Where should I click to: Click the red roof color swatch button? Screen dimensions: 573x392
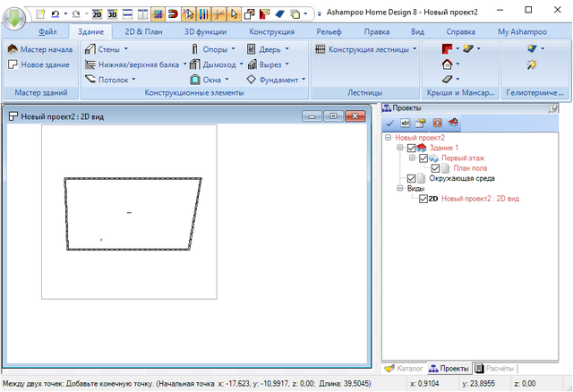tap(447, 48)
